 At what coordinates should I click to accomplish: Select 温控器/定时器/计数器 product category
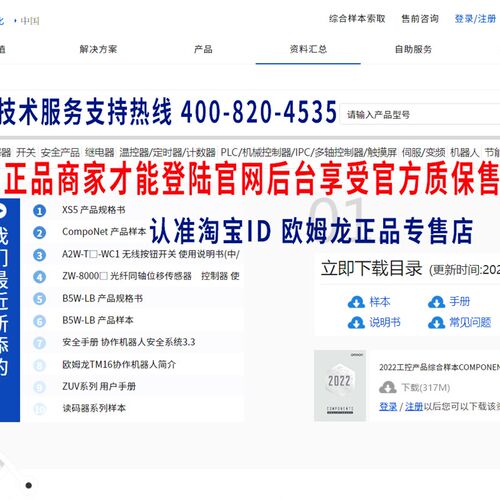point(168,153)
